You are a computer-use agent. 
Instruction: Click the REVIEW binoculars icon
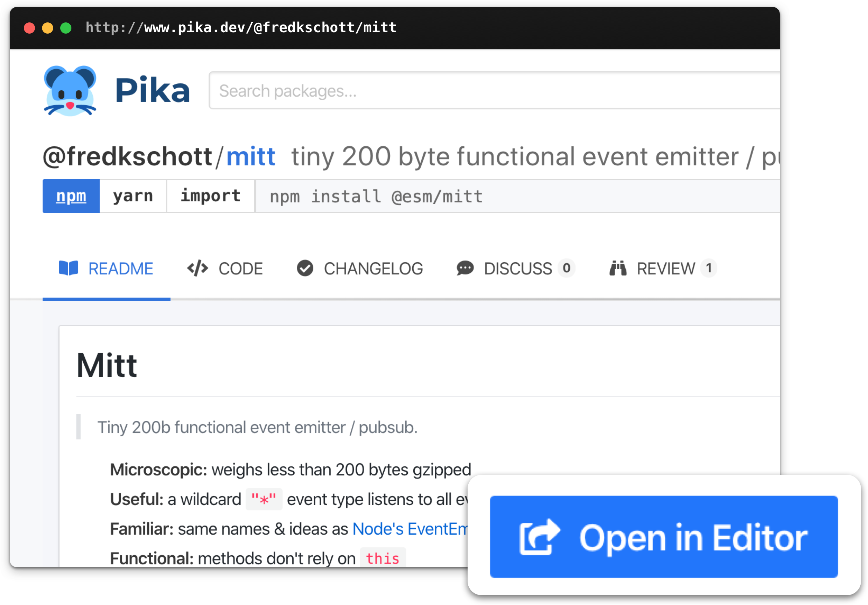(618, 269)
